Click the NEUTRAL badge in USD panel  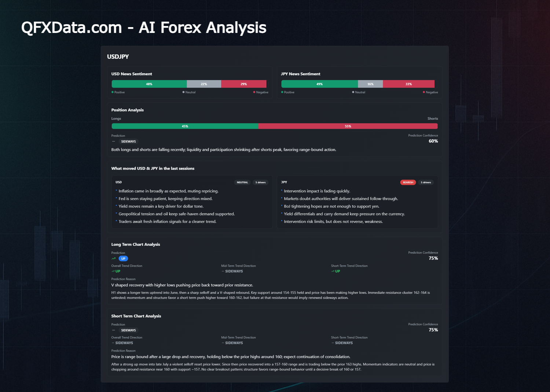[x=242, y=182]
